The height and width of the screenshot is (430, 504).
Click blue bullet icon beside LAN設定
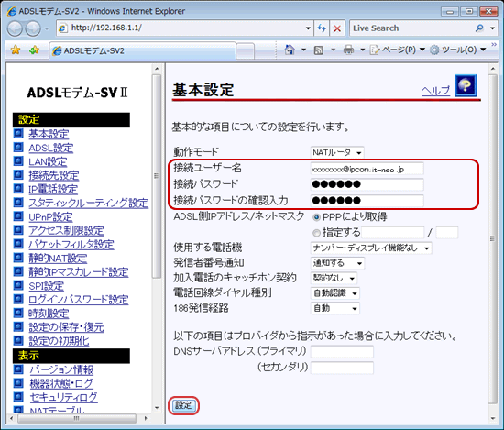point(18,160)
